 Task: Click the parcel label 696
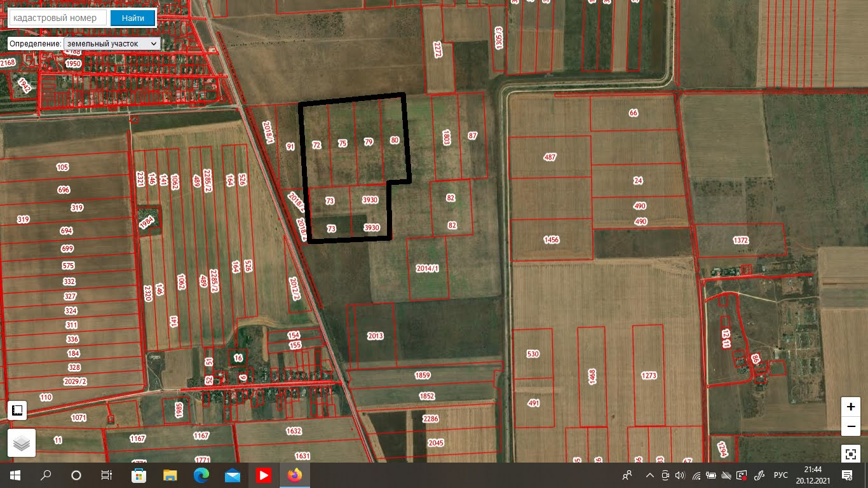[x=64, y=190]
